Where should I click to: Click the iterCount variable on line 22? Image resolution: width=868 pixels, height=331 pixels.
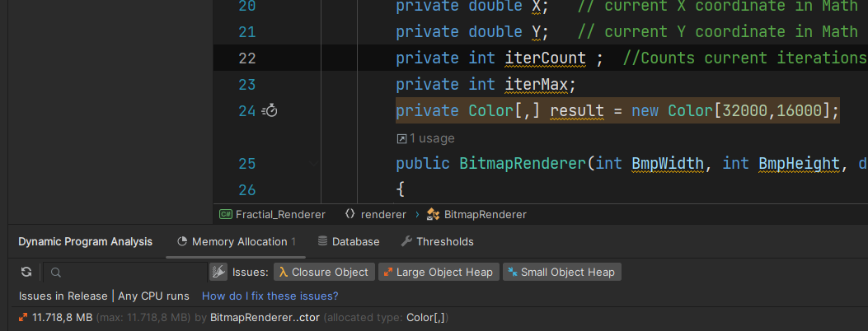[545, 58]
